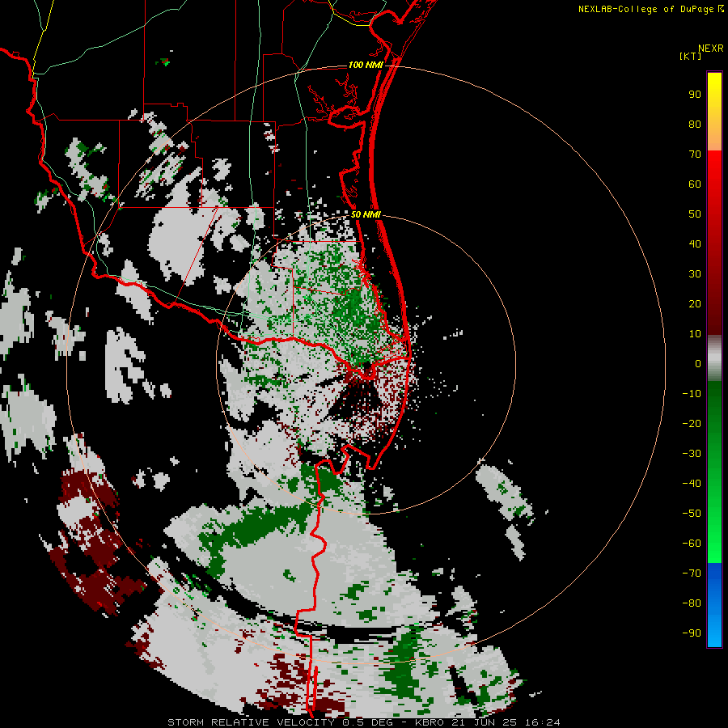
Task: Click the gray zero-velocity segment of color bar
Action: click(714, 358)
